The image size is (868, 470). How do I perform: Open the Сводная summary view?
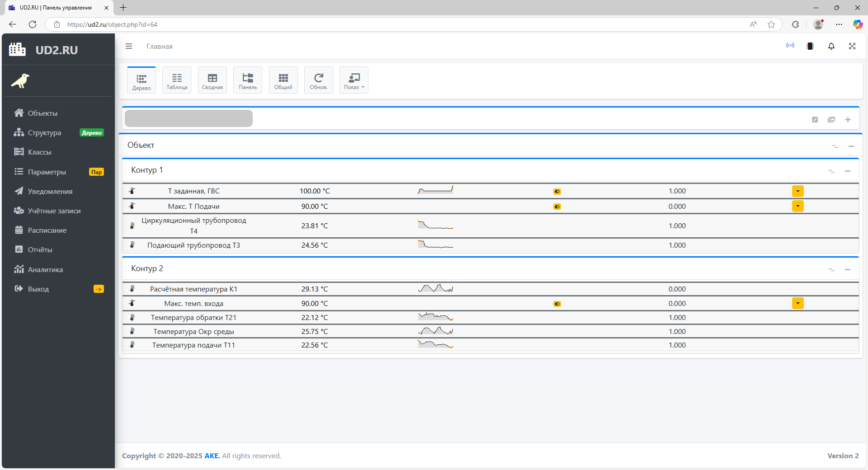pos(212,80)
